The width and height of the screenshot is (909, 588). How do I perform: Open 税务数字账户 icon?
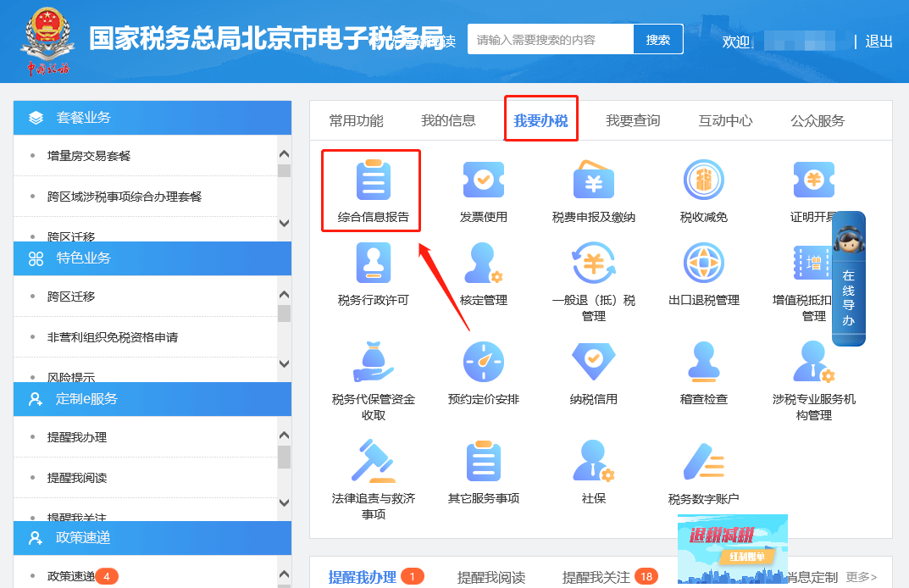coord(704,462)
